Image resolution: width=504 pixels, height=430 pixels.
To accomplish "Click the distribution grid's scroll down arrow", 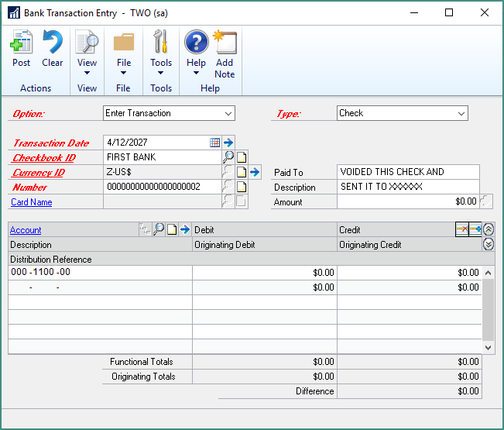I will (x=488, y=348).
